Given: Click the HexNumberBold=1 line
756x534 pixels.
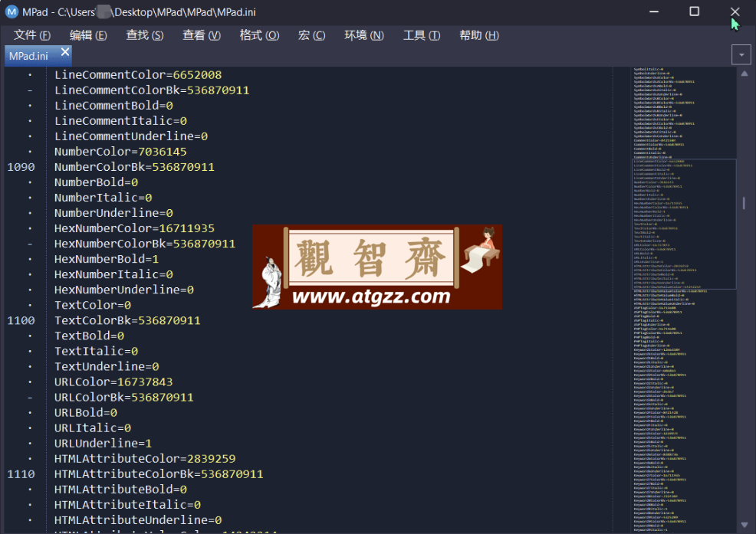Looking at the screenshot, I should 107,259.
